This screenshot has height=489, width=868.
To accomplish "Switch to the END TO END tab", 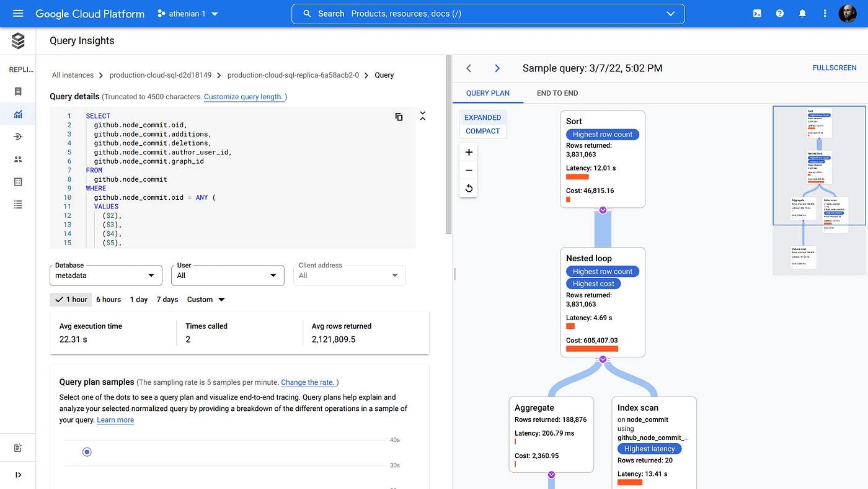I will [x=557, y=93].
